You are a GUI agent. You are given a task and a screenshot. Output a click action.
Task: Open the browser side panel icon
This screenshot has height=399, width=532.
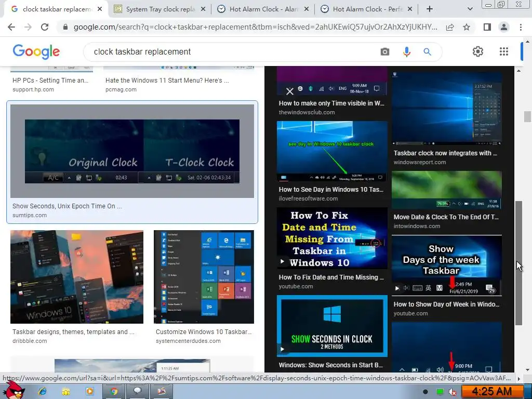tap(487, 27)
